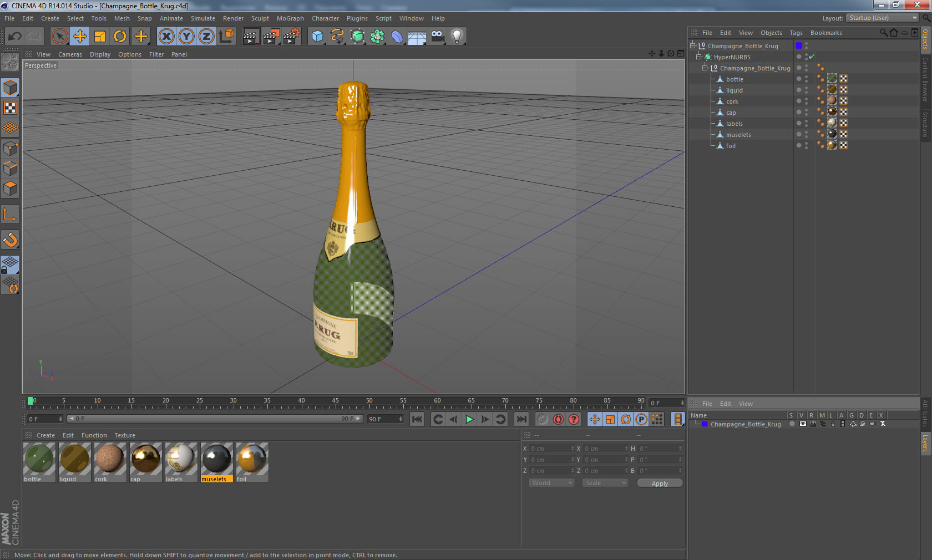This screenshot has height=560, width=932.
Task: Add a floor environment object
Action: coord(417,37)
